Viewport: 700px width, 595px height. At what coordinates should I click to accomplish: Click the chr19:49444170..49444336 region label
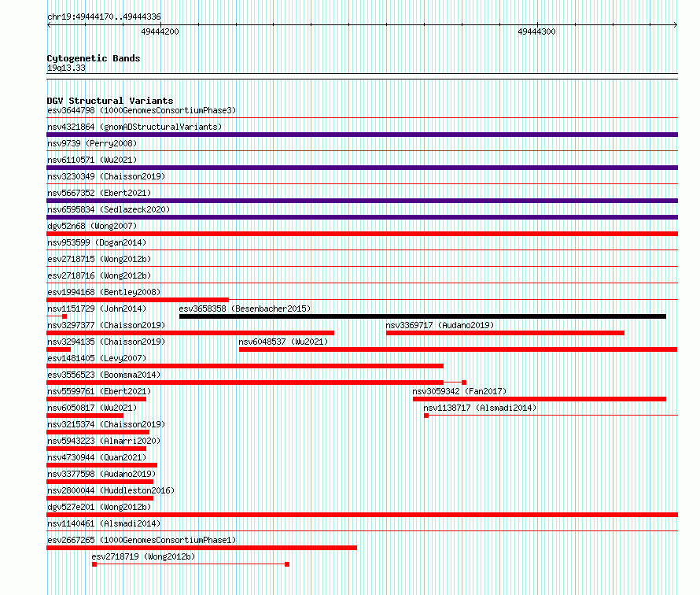point(104,17)
